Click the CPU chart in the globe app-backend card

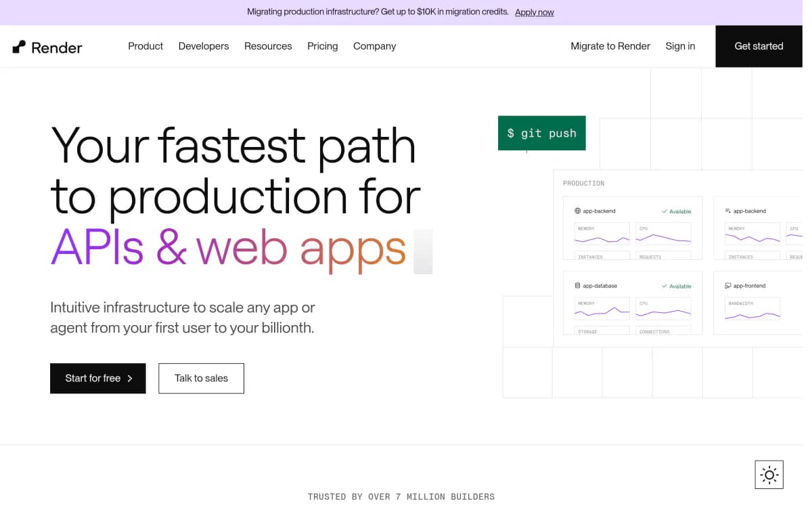pos(664,234)
